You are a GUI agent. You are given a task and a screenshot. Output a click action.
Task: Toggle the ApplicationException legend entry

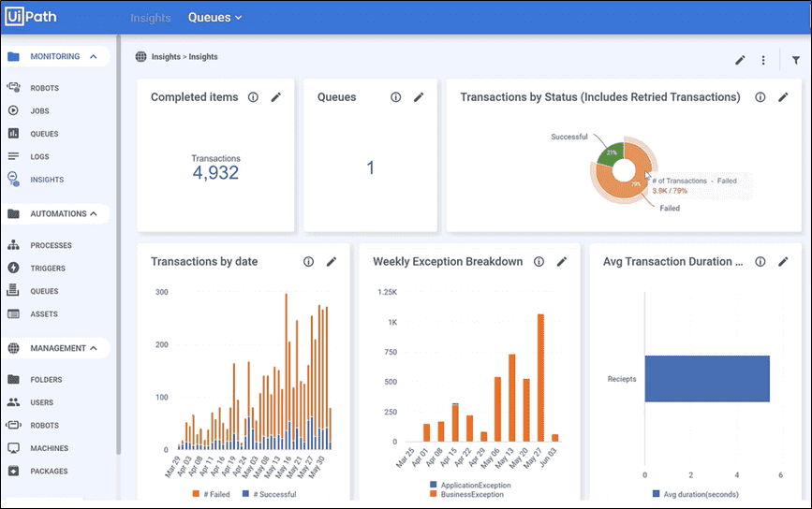[470, 485]
